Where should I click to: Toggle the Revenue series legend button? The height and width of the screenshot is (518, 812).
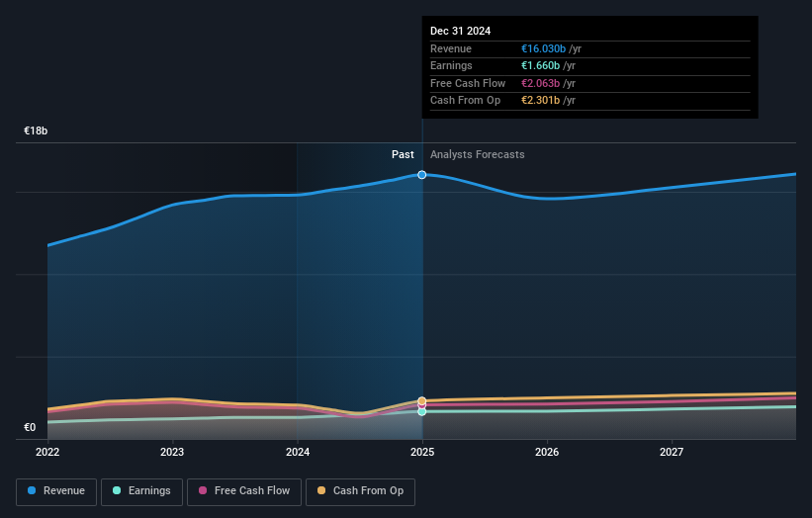pyautogui.click(x=56, y=491)
